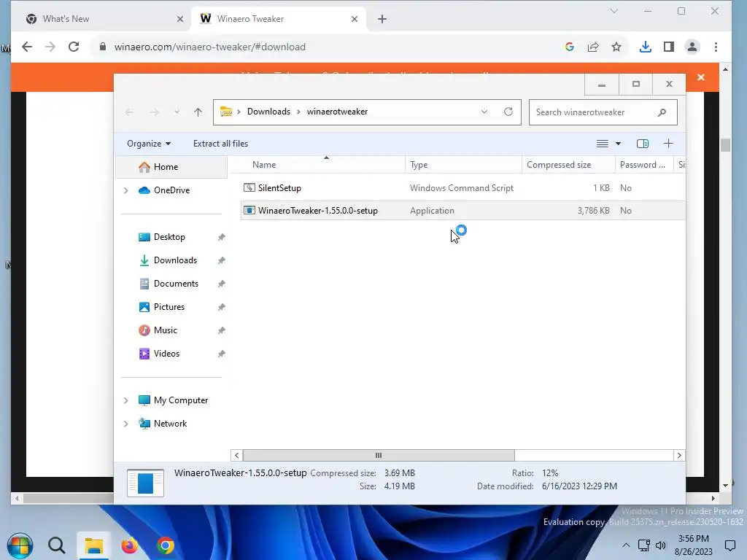
Task: Toggle Chrome side panel
Action: (669, 47)
